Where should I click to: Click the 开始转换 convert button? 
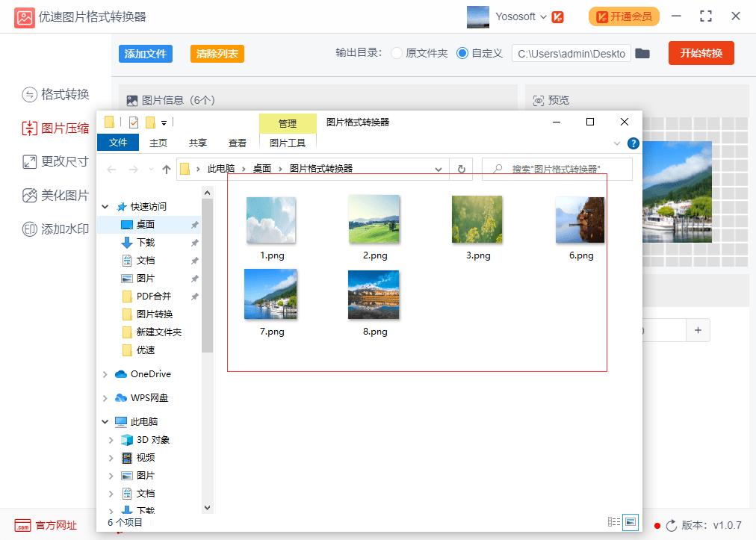click(x=700, y=53)
